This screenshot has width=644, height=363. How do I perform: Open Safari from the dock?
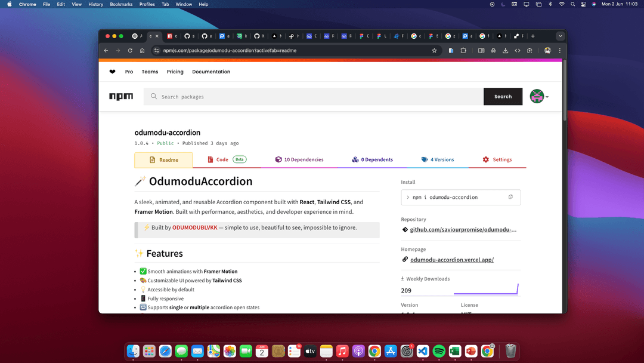pyautogui.click(x=165, y=351)
